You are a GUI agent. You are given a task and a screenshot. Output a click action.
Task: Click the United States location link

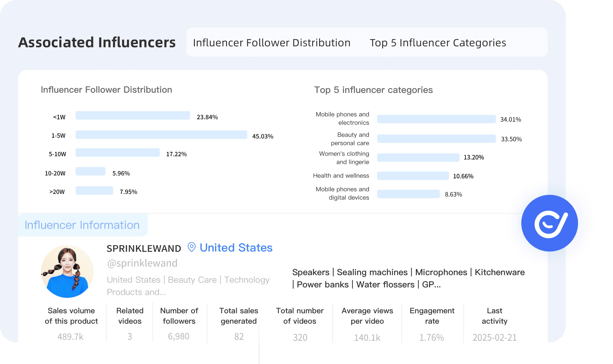pos(236,248)
